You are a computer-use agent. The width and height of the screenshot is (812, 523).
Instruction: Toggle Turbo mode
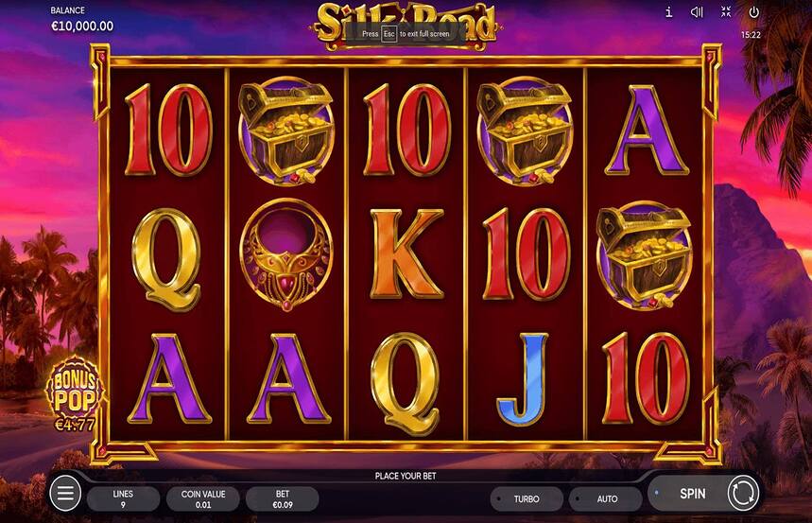tap(527, 498)
